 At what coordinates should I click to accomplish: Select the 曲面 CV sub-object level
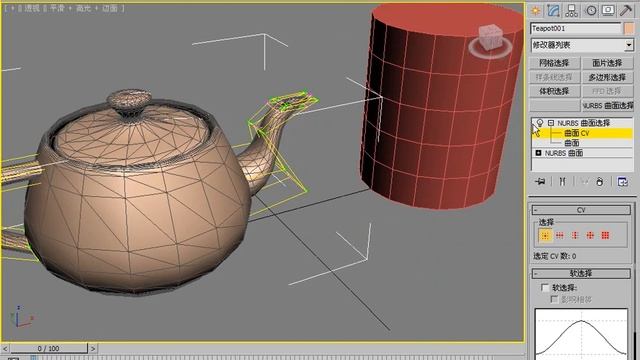pyautogui.click(x=576, y=133)
